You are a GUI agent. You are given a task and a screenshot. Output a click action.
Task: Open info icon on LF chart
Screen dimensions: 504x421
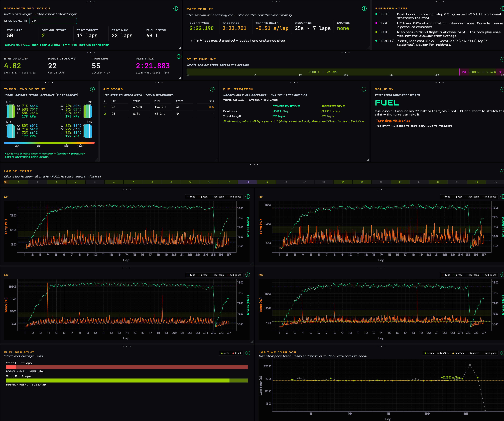pyautogui.click(x=248, y=197)
